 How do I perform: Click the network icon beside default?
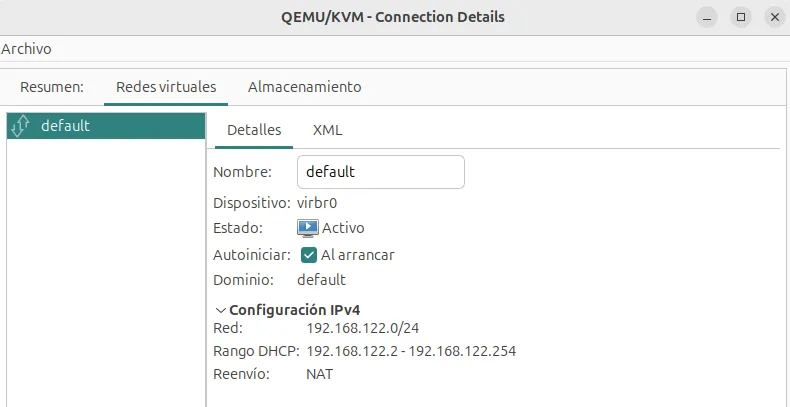coord(19,126)
